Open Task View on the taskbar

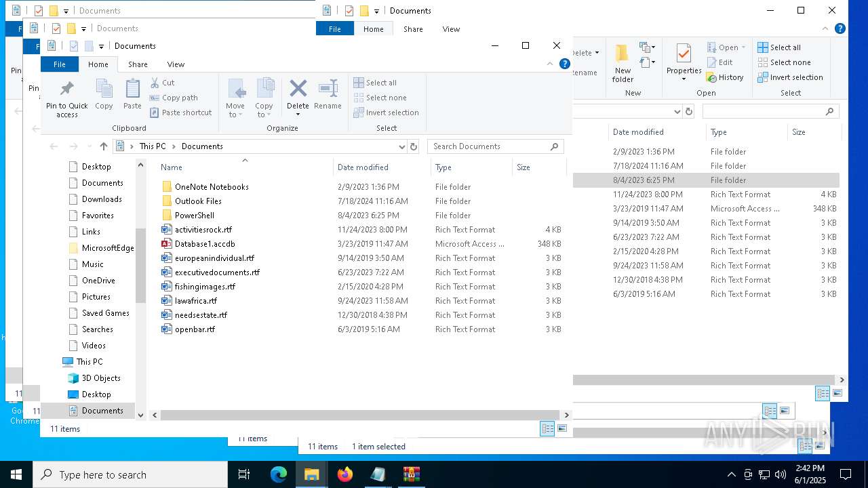(244, 474)
